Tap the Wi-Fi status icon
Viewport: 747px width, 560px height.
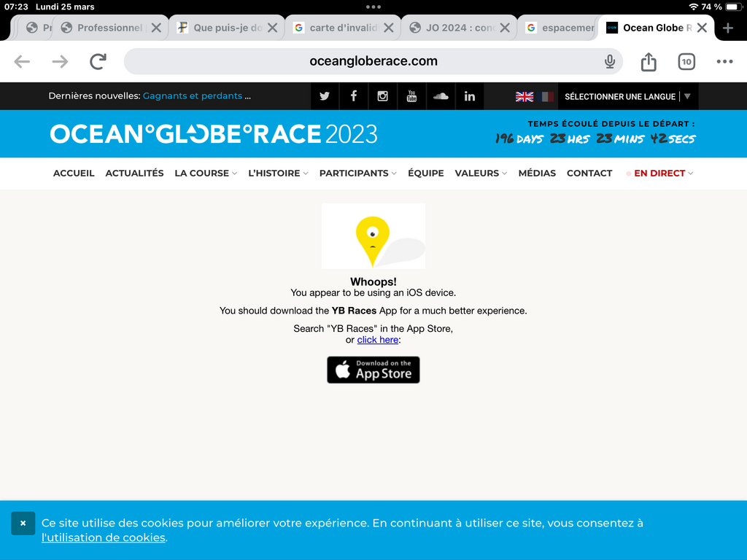coord(694,7)
